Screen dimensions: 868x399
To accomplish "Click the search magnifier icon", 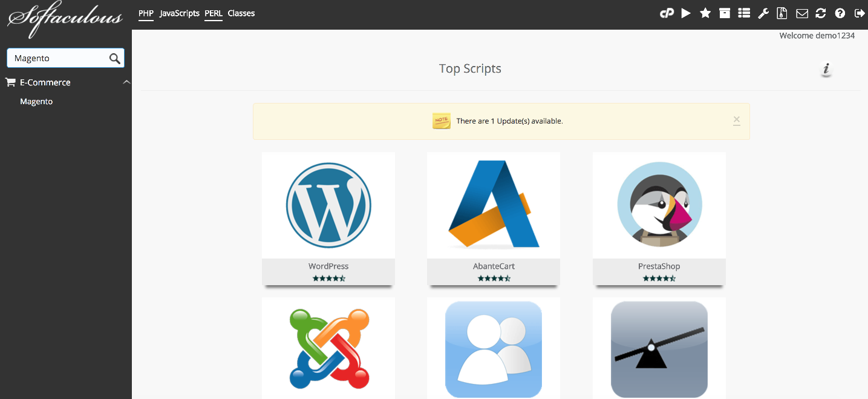I will pos(114,58).
